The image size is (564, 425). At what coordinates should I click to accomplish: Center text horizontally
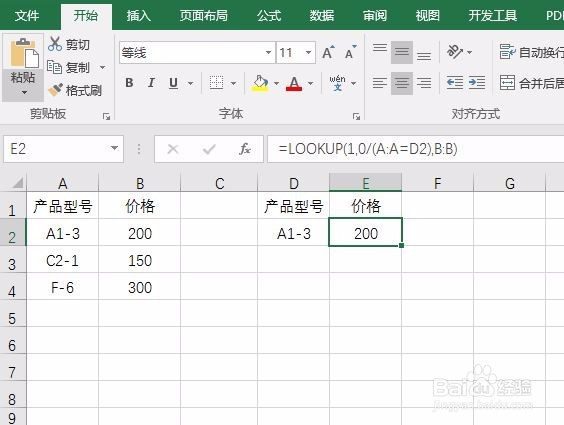[402, 83]
